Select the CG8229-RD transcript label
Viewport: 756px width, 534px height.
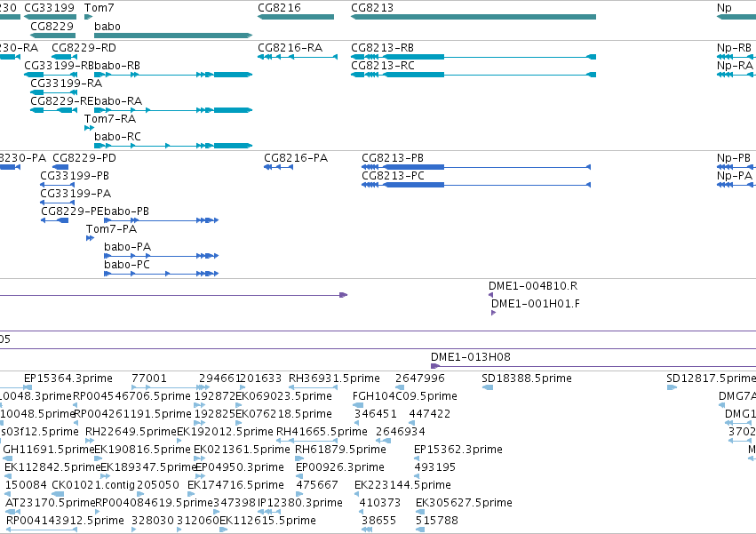tap(84, 48)
